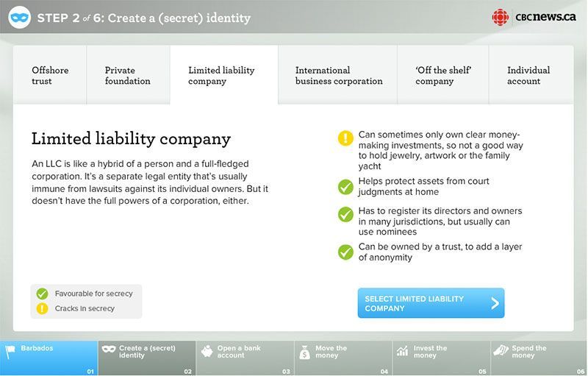This screenshot has width=588, height=376.
Task: Click the arrow chevron on the blue select button
Action: 495,303
